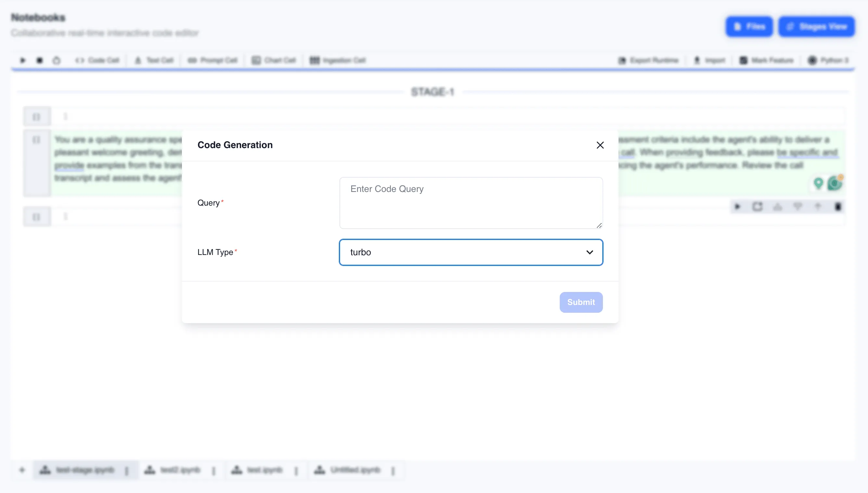The width and height of the screenshot is (868, 493).
Task: Click the delete cell trash icon
Action: point(838,207)
